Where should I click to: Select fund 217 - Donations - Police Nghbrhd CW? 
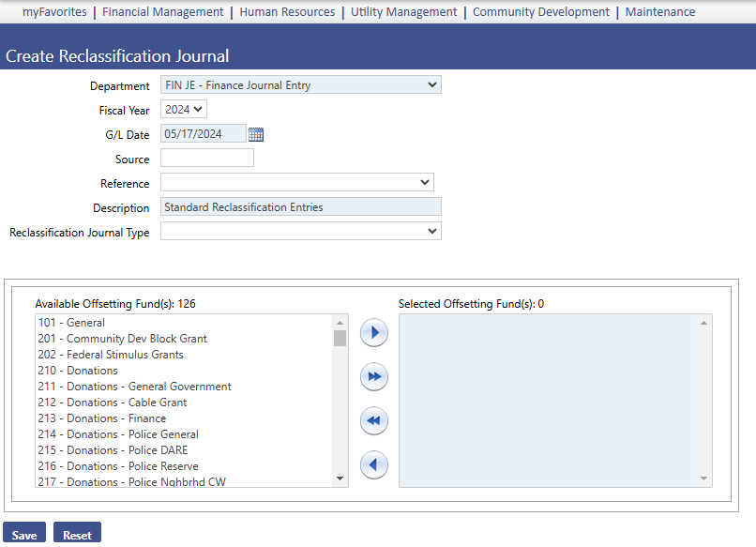point(184,481)
